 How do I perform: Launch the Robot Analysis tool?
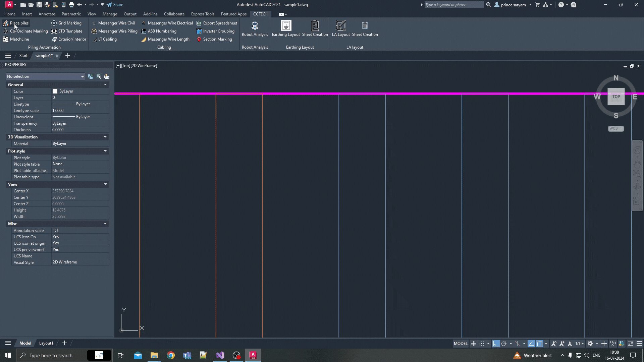click(x=255, y=29)
